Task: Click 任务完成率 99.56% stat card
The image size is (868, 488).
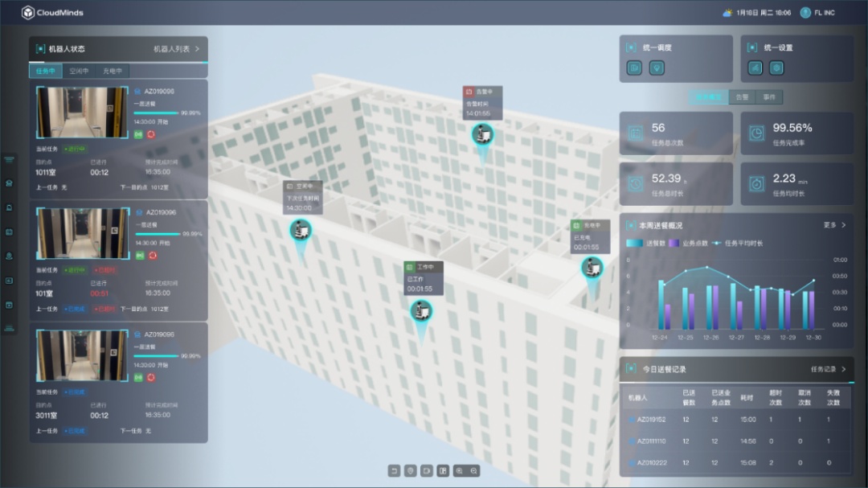Action: click(x=797, y=133)
